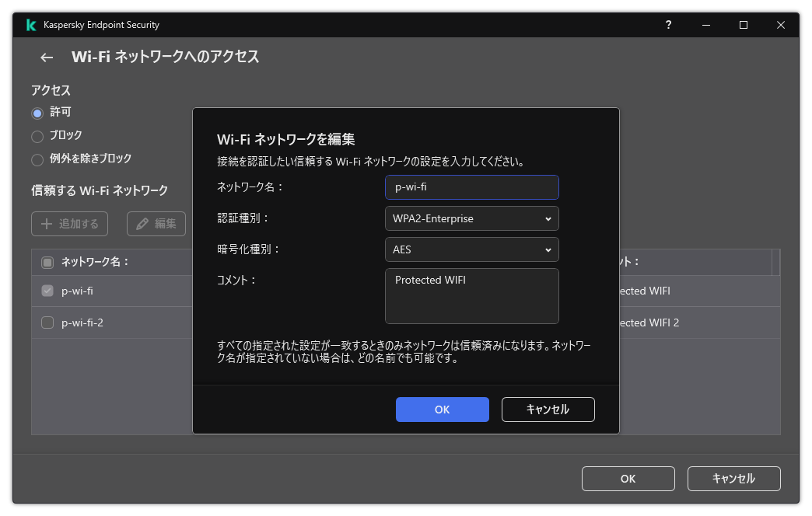812x516 pixels.
Task: Click キャンセル at the bottom of the window
Action: pyautogui.click(x=733, y=479)
